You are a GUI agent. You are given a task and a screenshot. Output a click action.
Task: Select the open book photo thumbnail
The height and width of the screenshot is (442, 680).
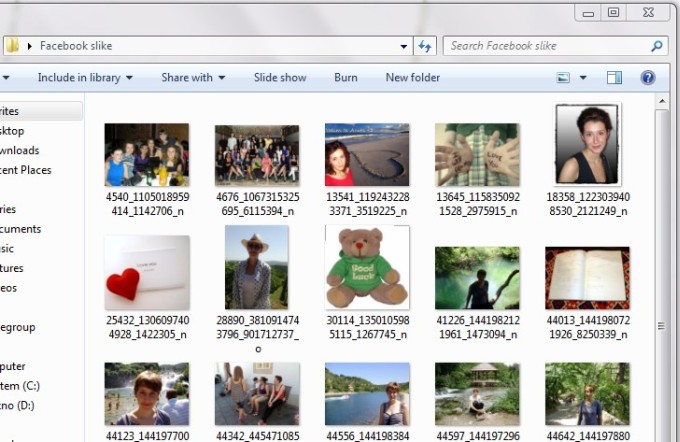coord(587,277)
